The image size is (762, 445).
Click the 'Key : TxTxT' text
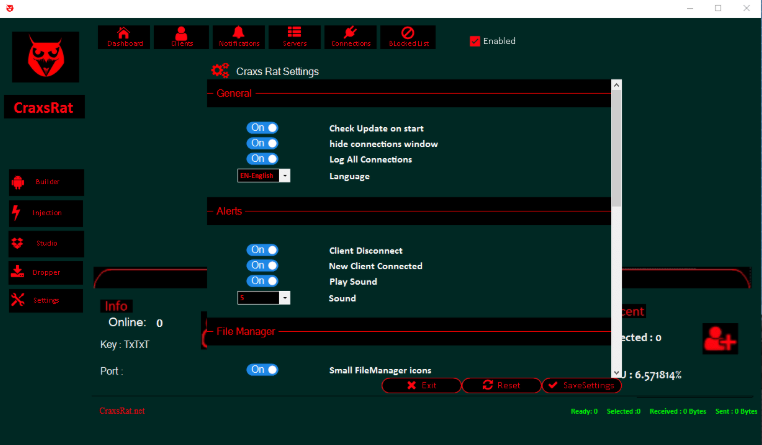(x=125, y=344)
